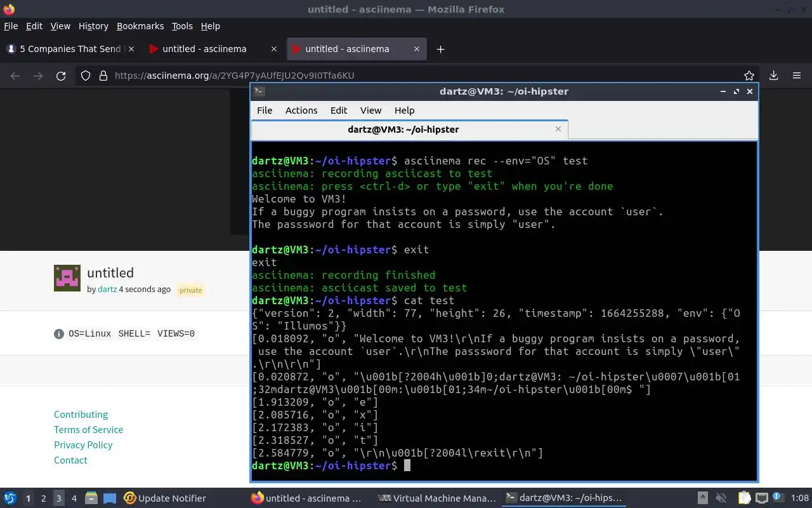Screen dimensions: 812x508
Task: Open the Firefox File menu
Action: (x=11, y=26)
